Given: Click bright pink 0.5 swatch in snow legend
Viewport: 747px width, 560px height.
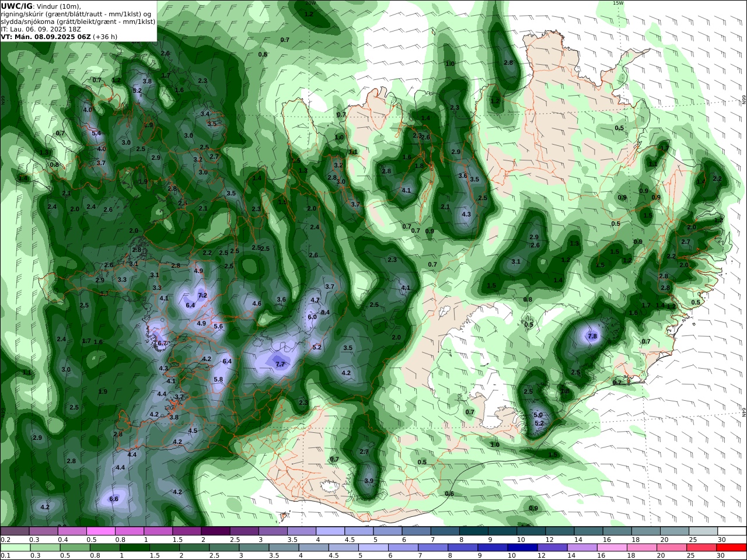Looking at the screenshot, I should pos(101,531).
